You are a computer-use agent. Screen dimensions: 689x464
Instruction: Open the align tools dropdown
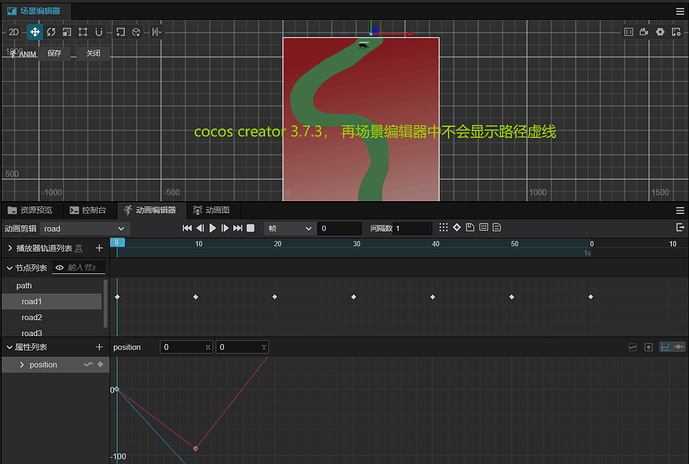157,32
